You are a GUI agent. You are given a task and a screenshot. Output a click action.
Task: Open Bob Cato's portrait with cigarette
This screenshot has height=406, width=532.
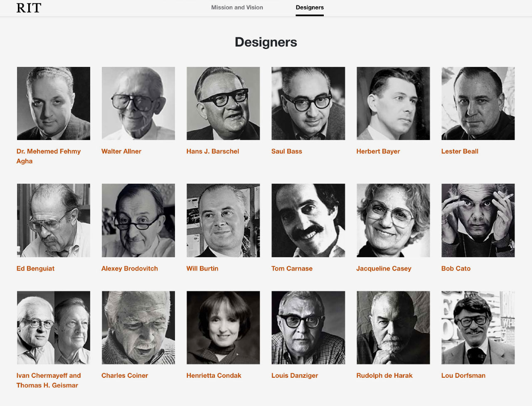pos(478,220)
